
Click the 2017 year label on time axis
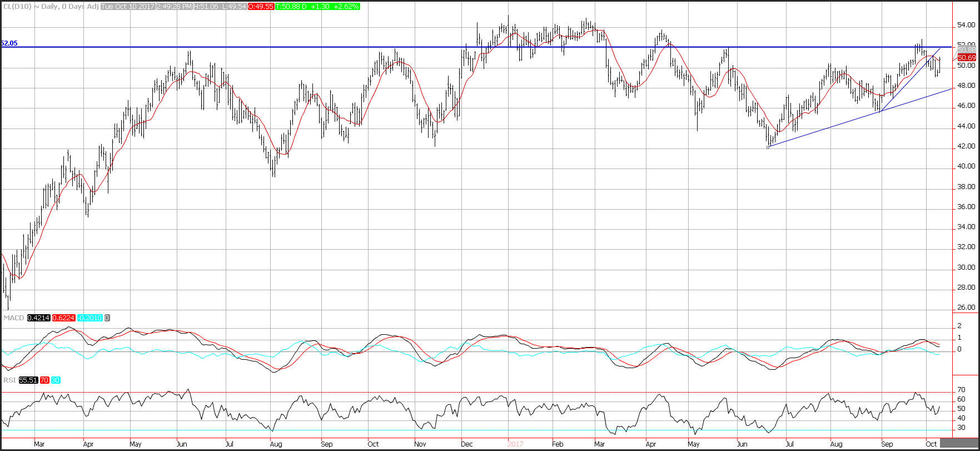point(516,444)
